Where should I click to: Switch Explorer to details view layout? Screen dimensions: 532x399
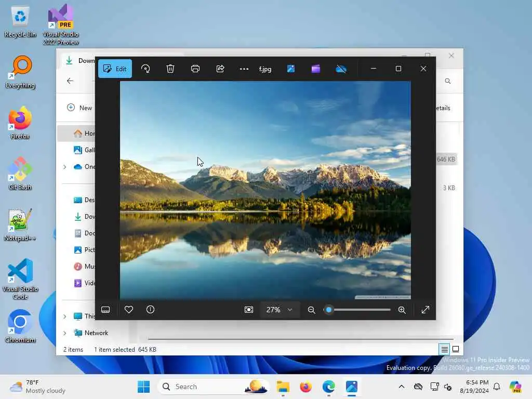pos(445,349)
